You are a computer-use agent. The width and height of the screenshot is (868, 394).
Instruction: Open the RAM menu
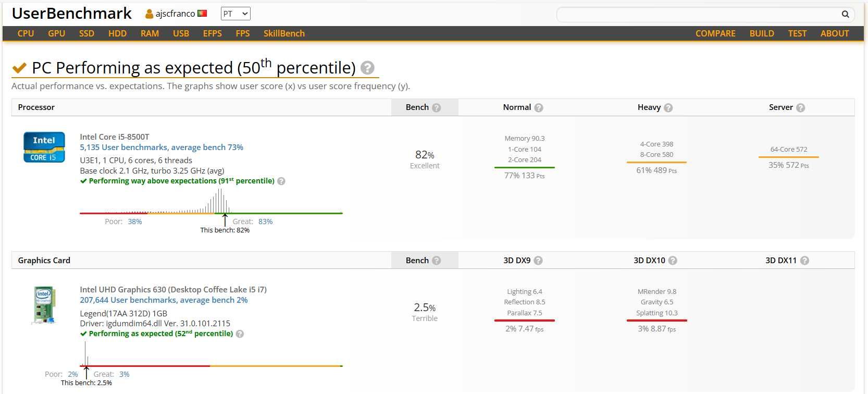(150, 33)
